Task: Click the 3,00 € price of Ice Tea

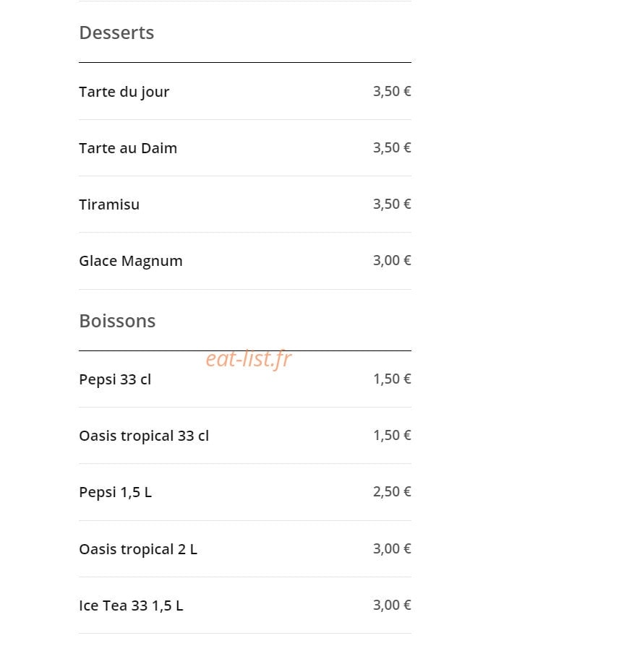Action: coord(392,605)
